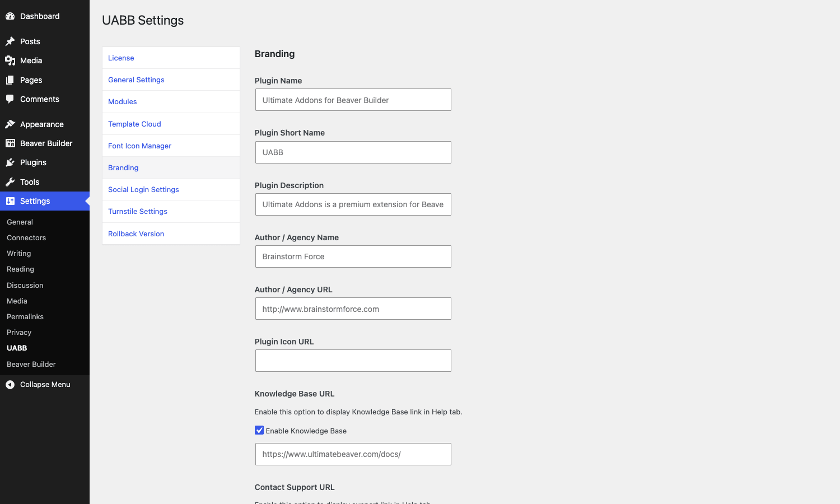Uncheck Enable Knowledge Base checkbox
The height and width of the screenshot is (504, 840).
pyautogui.click(x=259, y=430)
